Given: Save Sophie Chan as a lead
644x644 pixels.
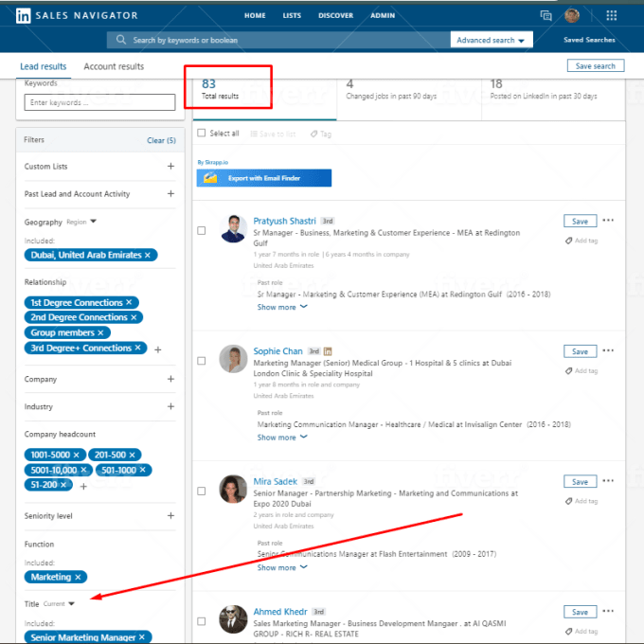Looking at the screenshot, I should [x=580, y=351].
